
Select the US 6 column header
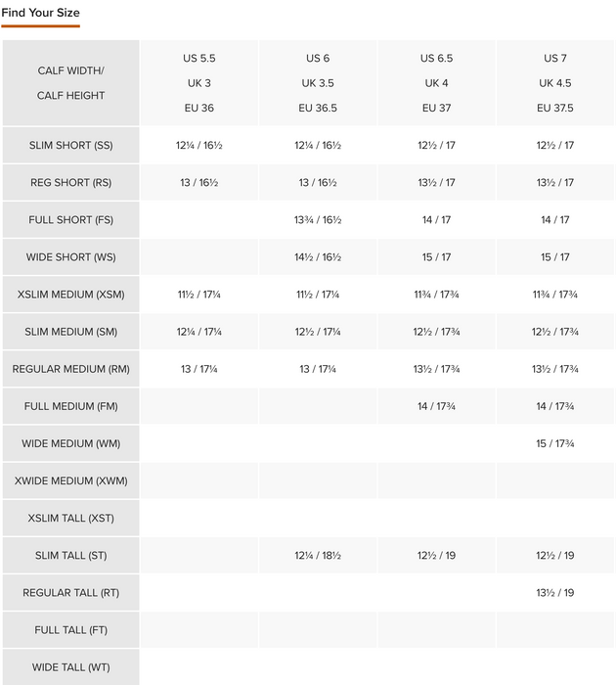318,83
